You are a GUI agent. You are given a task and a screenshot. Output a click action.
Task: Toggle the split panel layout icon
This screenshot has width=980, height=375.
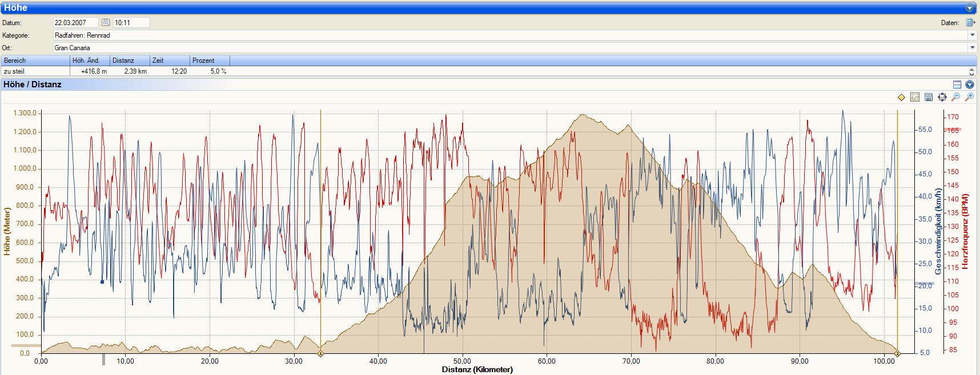tap(957, 84)
